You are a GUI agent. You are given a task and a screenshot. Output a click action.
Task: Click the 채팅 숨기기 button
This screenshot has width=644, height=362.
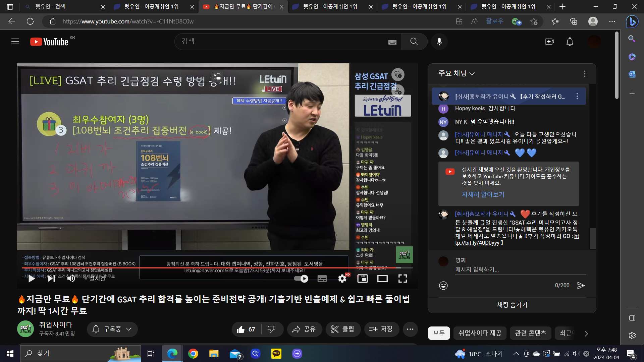tap(512, 305)
